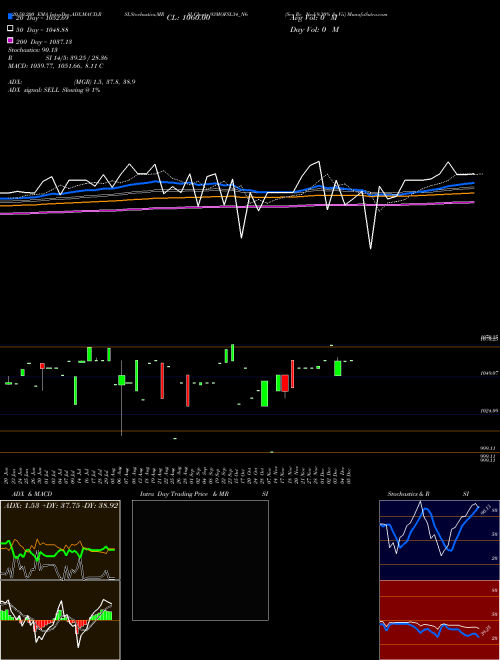Click the Avg Vol: 0 M text
This screenshot has width=500, height=660.
pos(314,18)
